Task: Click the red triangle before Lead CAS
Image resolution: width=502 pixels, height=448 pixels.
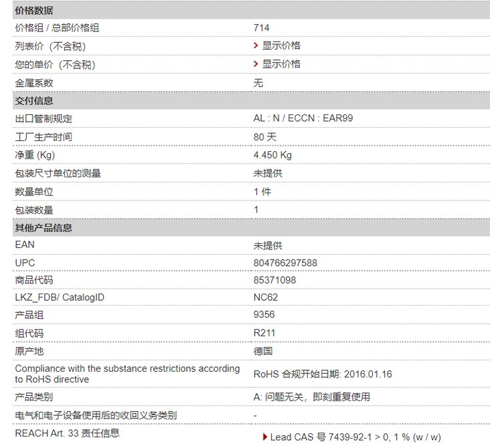Action: coord(265,437)
